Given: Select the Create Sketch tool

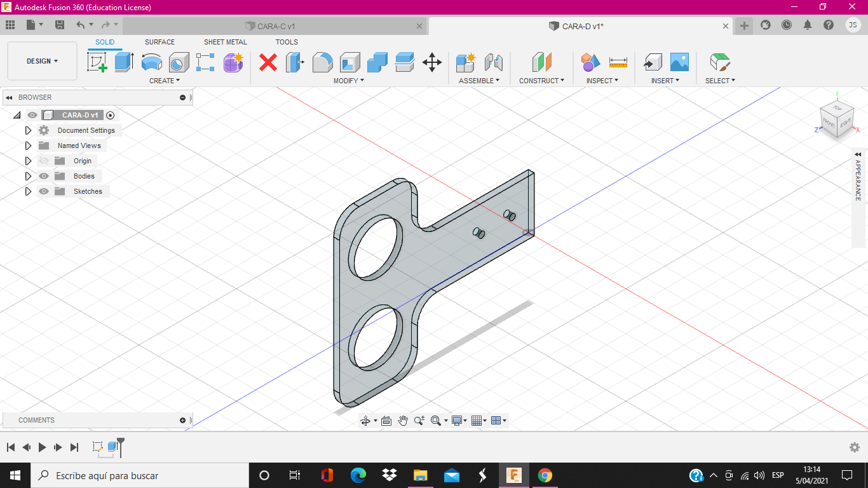Looking at the screenshot, I should tap(97, 62).
